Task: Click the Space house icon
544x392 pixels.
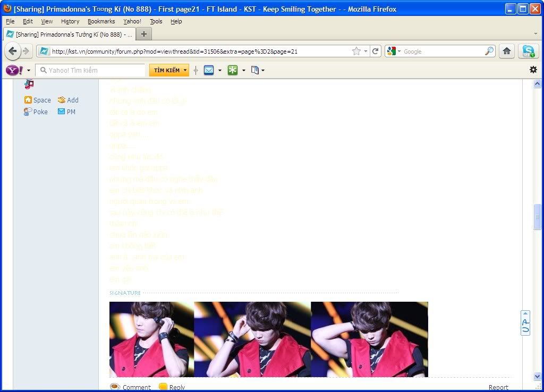Action: (28, 100)
